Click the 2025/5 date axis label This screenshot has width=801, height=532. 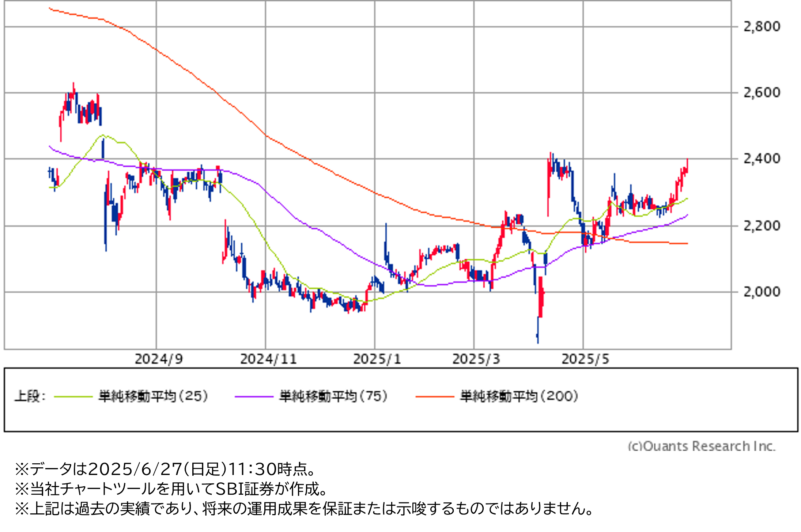pos(585,359)
